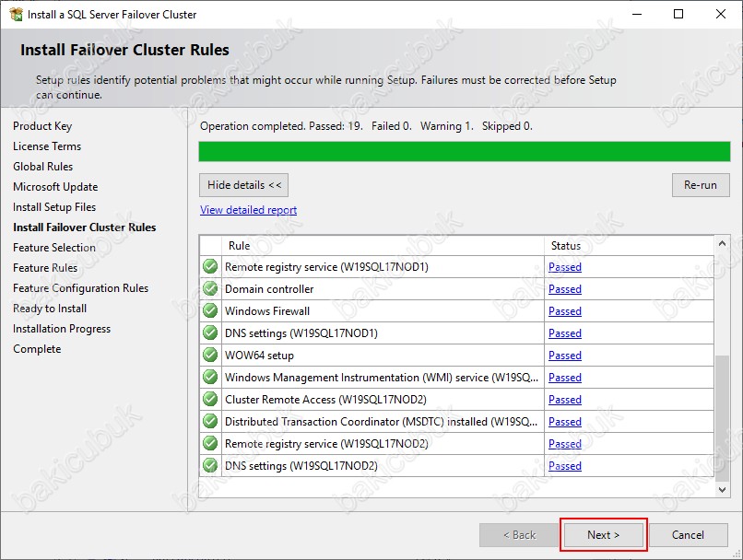
Task: Click the green check icon for Windows Firewall
Action: tap(210, 311)
